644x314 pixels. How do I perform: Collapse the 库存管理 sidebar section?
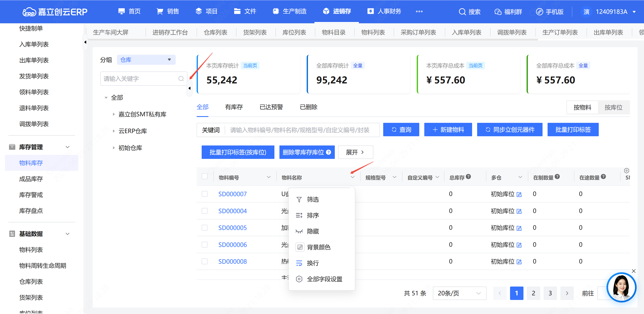(68, 147)
